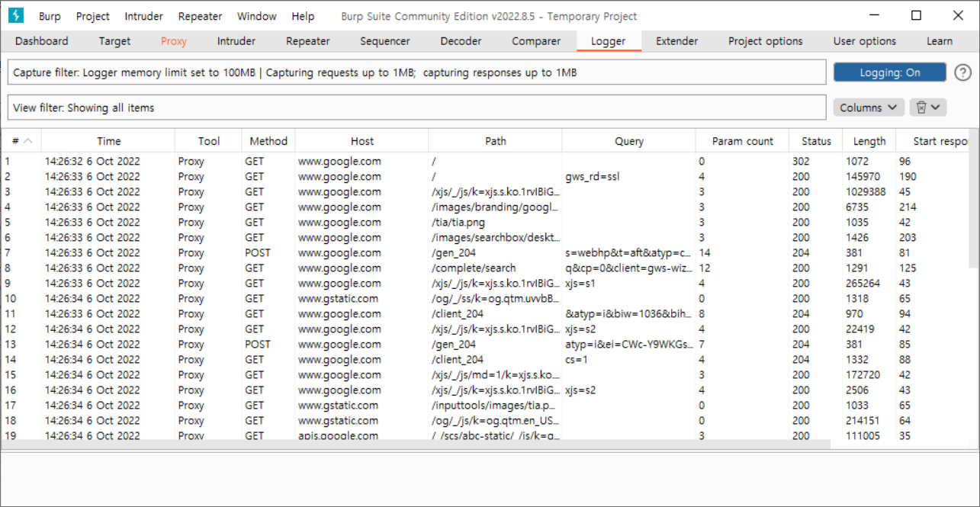980x507 pixels.
Task: Click the View filter bar
Action: coord(416,107)
